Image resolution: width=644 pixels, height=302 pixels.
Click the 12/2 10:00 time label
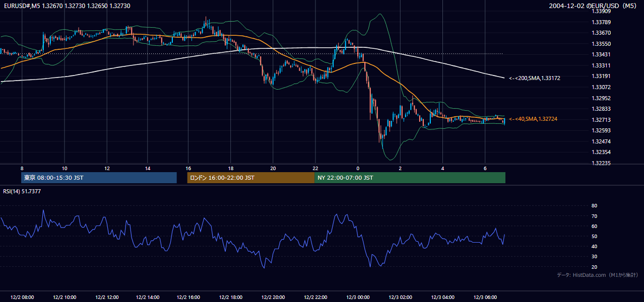tap(64, 297)
